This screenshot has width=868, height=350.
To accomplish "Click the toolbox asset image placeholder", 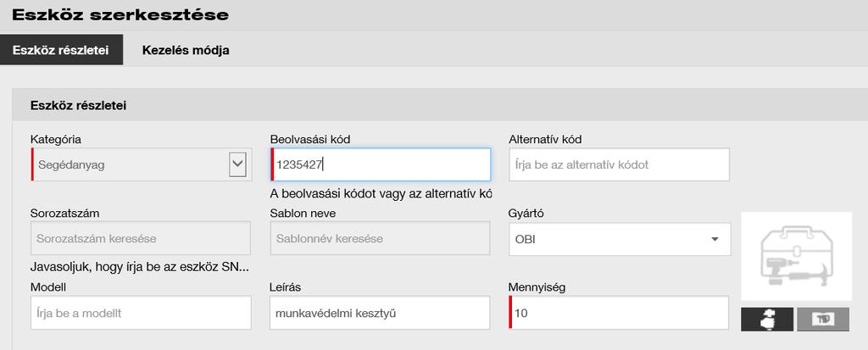I will tap(796, 257).
